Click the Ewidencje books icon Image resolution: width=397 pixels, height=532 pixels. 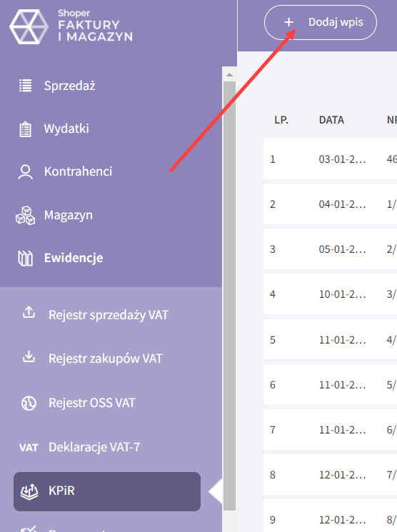tap(26, 259)
